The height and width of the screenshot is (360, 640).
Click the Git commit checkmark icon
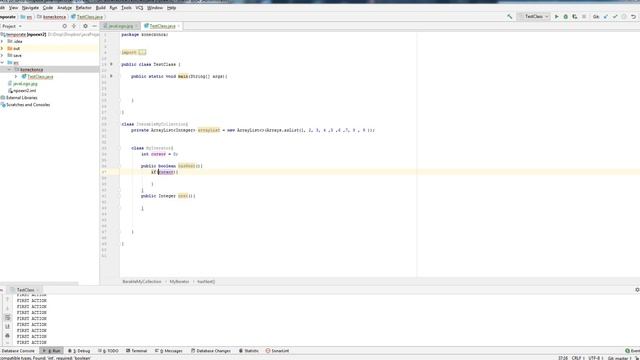coord(615,17)
